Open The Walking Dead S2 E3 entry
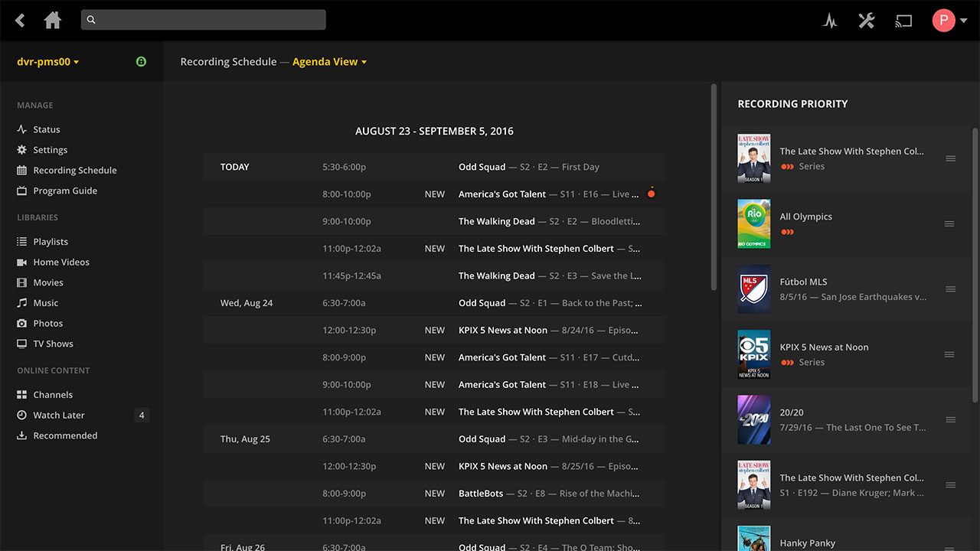 coord(434,275)
